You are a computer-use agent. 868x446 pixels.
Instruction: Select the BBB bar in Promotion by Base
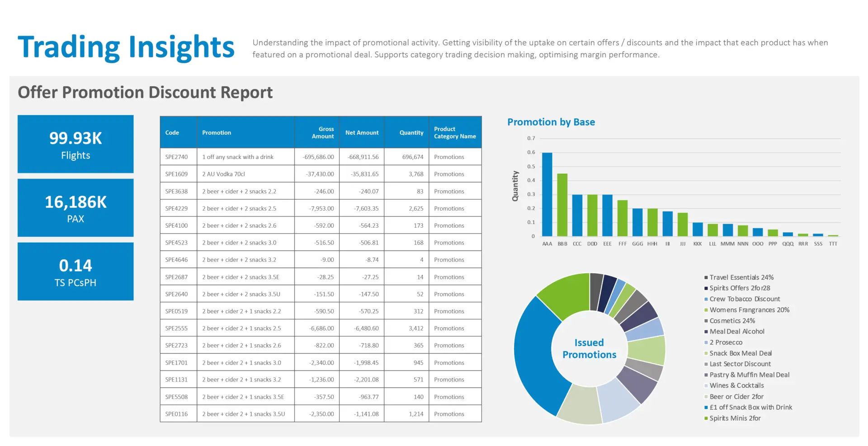coord(562,205)
